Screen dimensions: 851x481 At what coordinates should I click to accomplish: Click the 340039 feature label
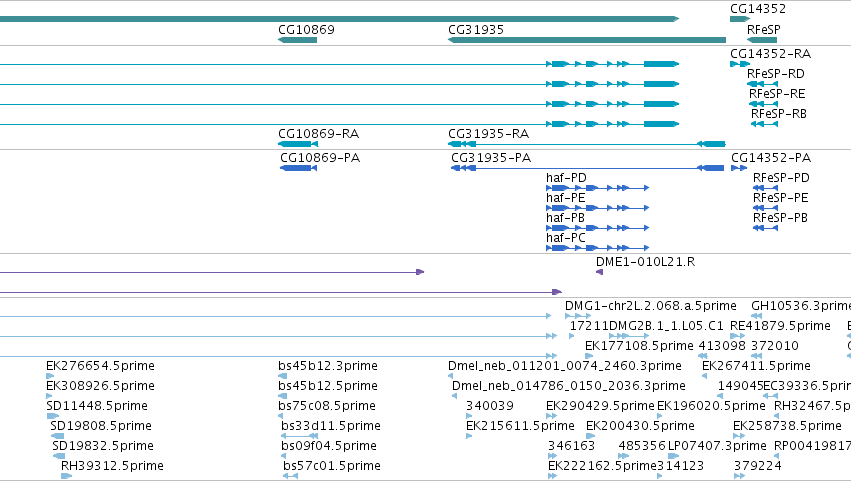click(490, 406)
